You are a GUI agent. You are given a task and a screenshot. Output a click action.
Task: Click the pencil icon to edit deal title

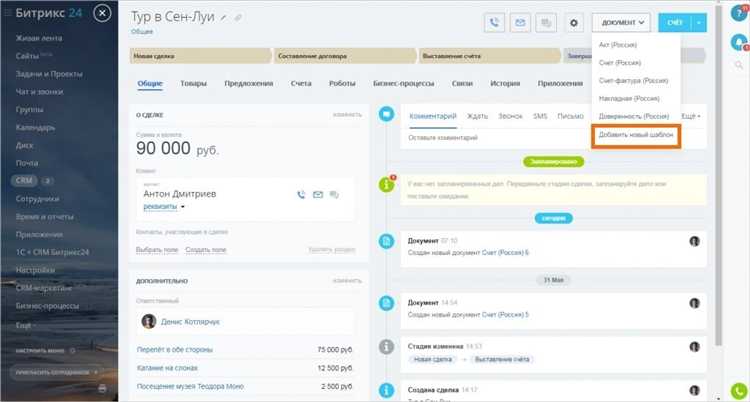coord(238,18)
